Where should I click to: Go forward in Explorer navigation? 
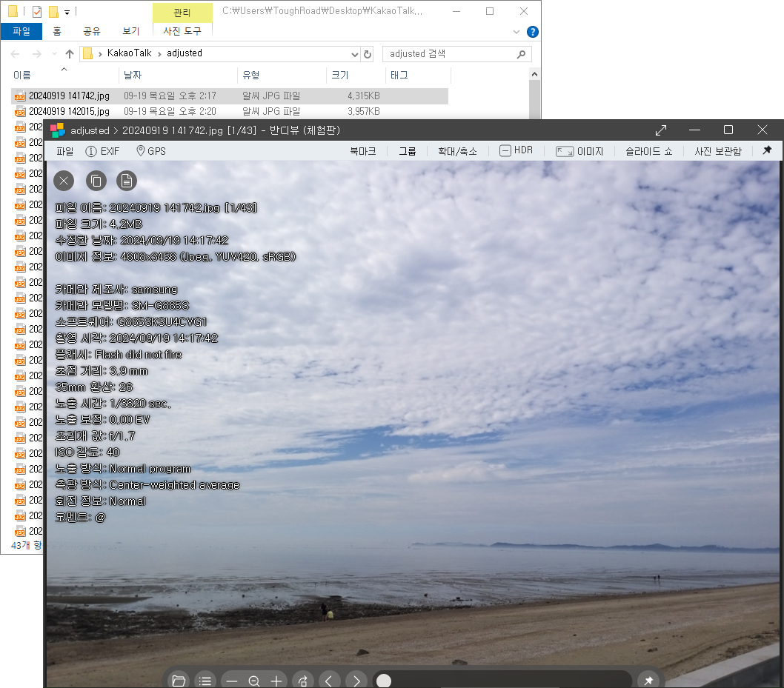37,54
